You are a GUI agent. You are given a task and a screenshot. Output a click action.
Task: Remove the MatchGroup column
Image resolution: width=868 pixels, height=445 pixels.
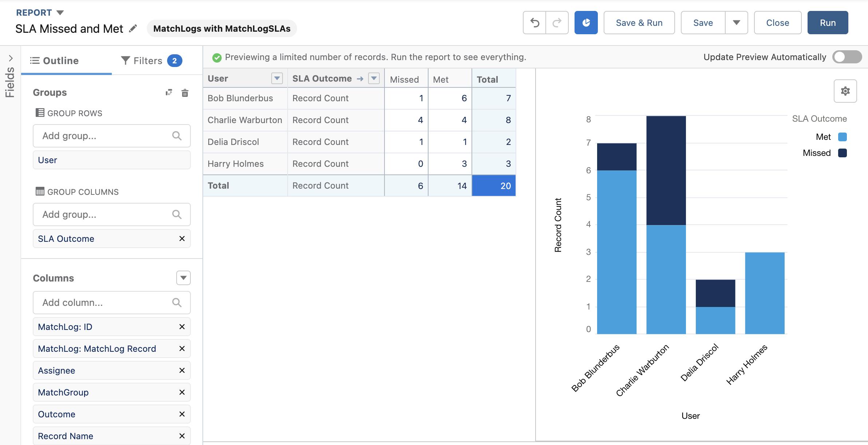click(x=182, y=392)
